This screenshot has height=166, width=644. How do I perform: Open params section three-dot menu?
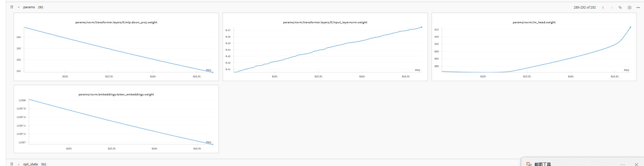(x=638, y=8)
